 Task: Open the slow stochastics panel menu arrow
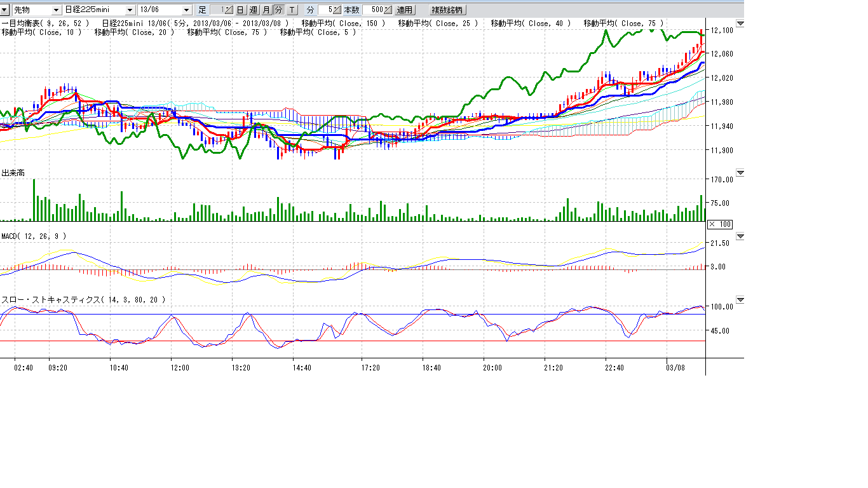click(740, 299)
